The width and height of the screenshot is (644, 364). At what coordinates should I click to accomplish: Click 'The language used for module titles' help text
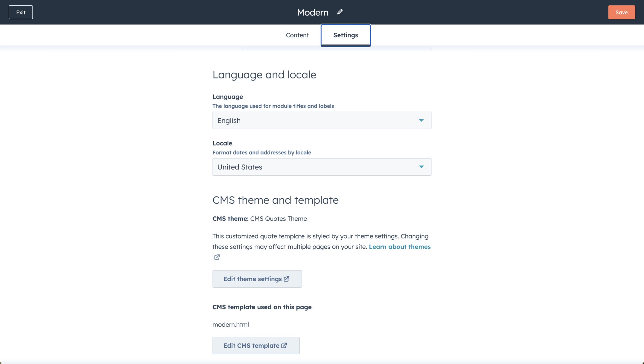pyautogui.click(x=273, y=106)
